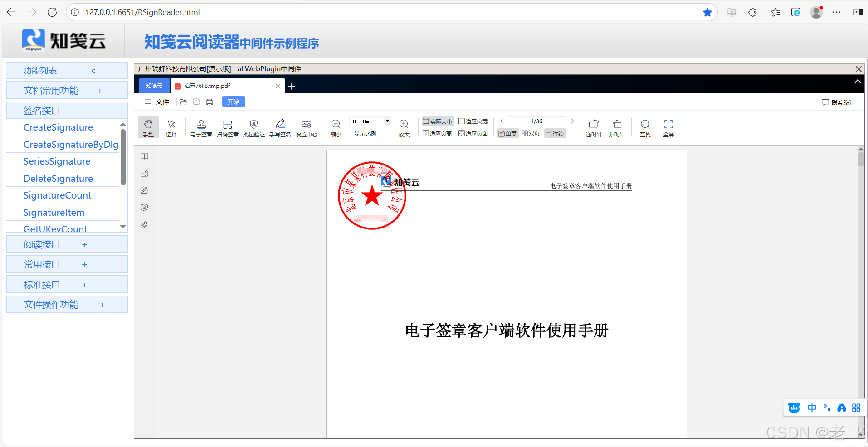The image size is (868, 447).
Task: Click the browser favorites star icon
Action: coord(707,12)
